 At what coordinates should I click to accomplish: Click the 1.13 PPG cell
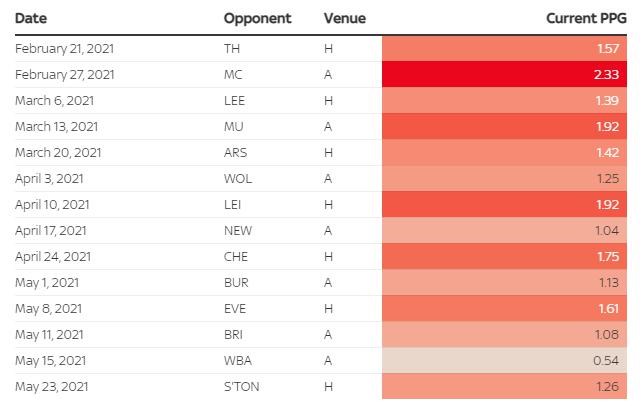(504, 282)
